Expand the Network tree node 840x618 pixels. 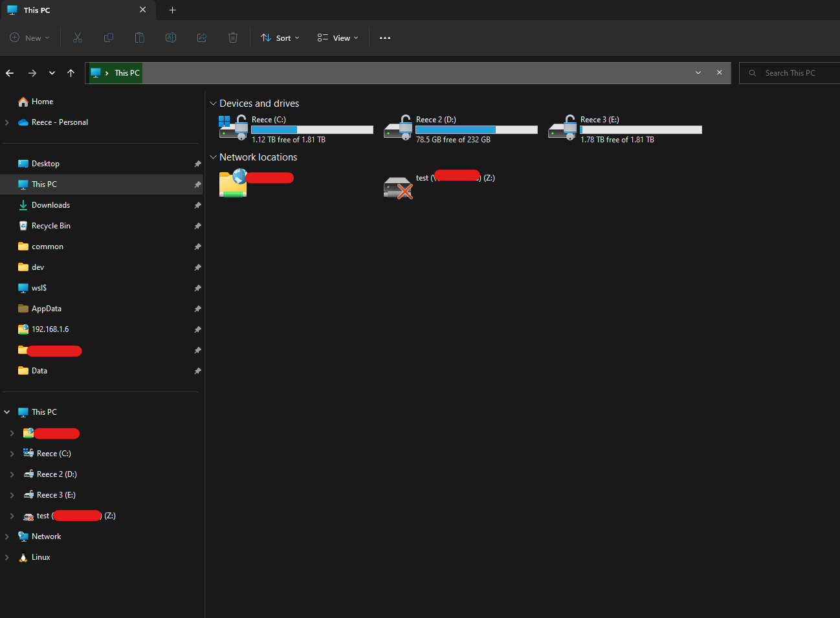click(x=7, y=536)
